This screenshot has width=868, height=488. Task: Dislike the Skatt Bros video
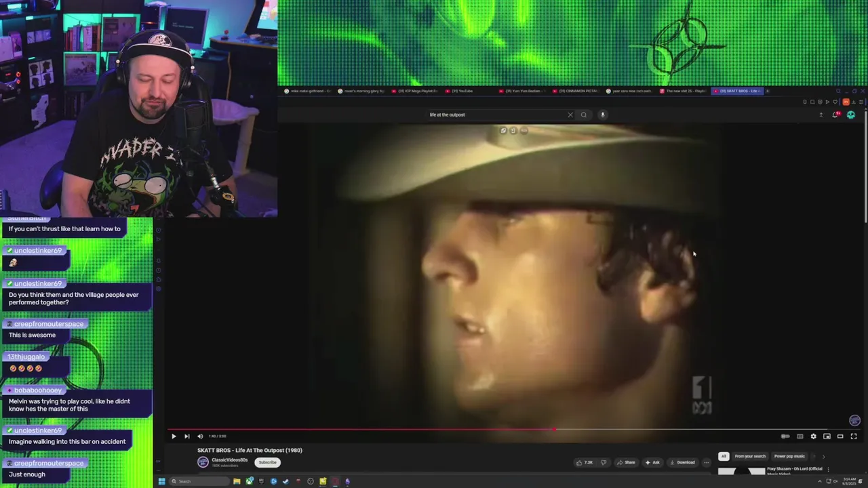[604, 462]
